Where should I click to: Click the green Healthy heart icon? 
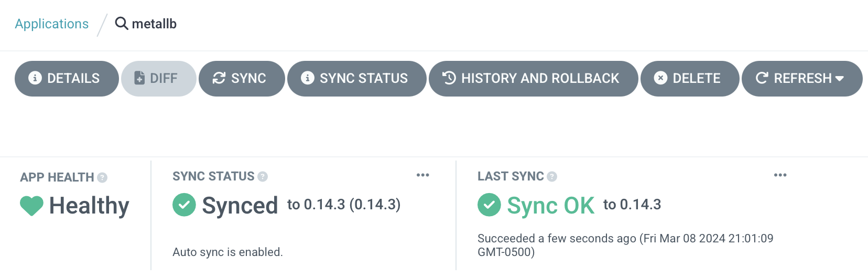[31, 206]
